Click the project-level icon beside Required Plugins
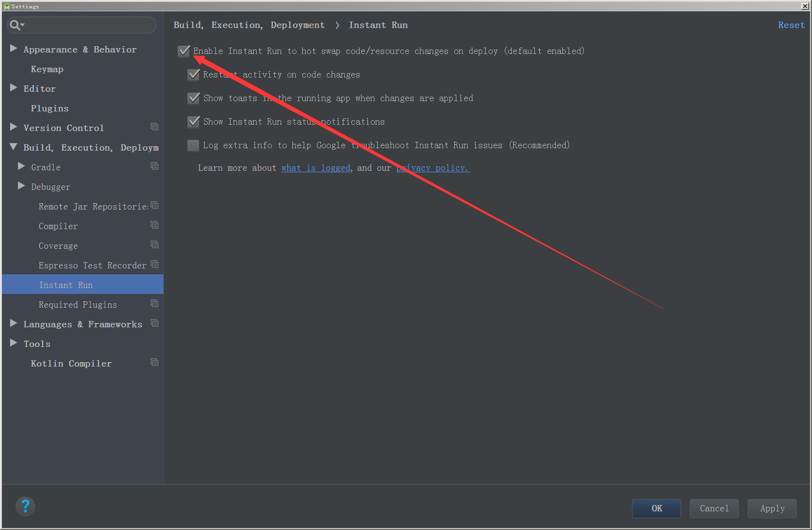Viewport: 812px width, 530px height. click(155, 304)
